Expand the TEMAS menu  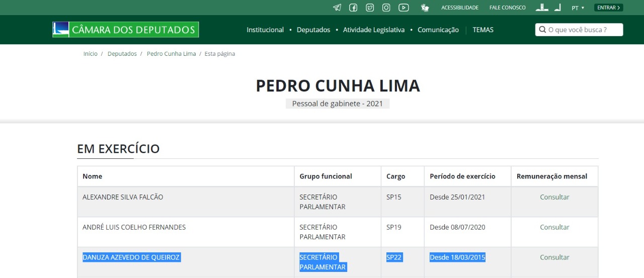(x=483, y=30)
